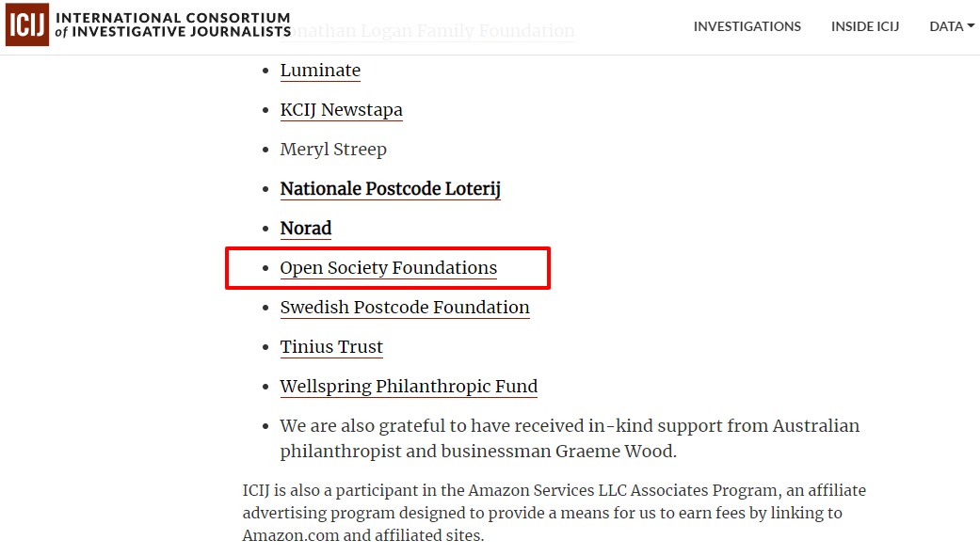The width and height of the screenshot is (980, 556).
Task: Click the Data dropdown arrow
Action: pos(971,26)
